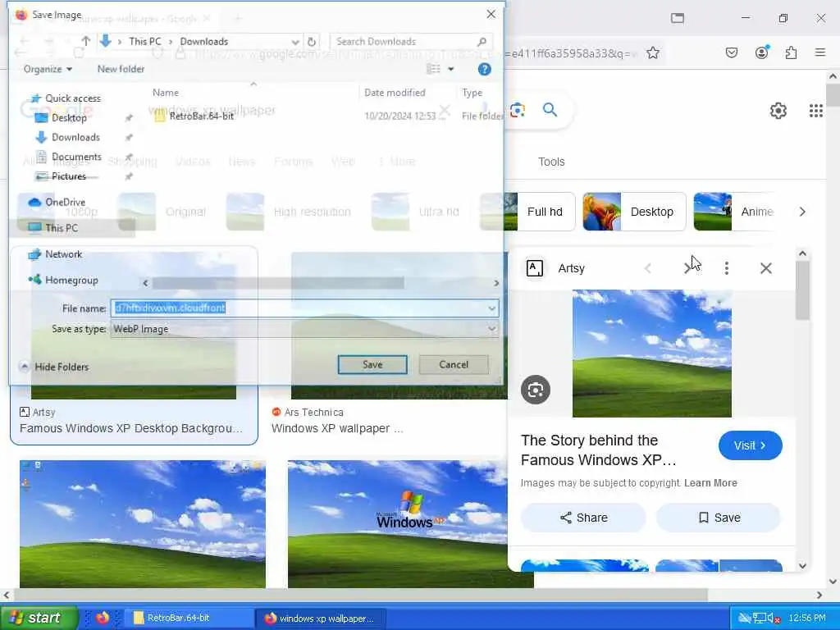The width and height of the screenshot is (840, 630).
Task: Change the view layout icon in Save dialog
Action: pos(433,69)
